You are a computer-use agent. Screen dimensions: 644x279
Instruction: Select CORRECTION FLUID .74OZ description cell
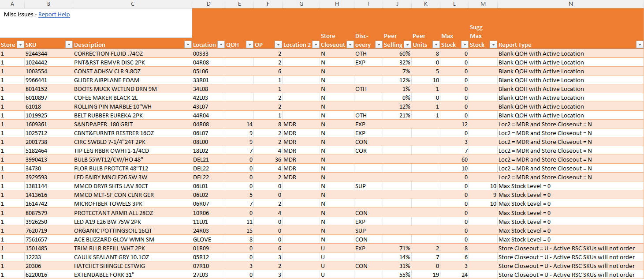[x=132, y=53]
